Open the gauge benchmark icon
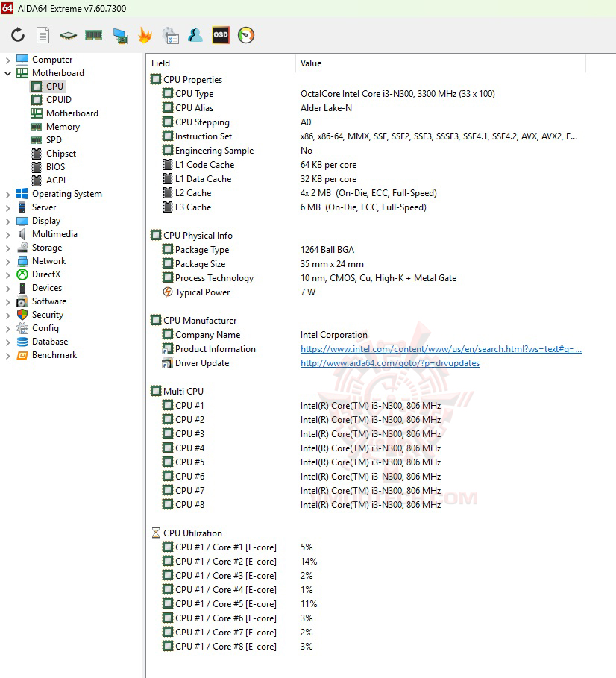This screenshot has height=678, width=616. 246,35
